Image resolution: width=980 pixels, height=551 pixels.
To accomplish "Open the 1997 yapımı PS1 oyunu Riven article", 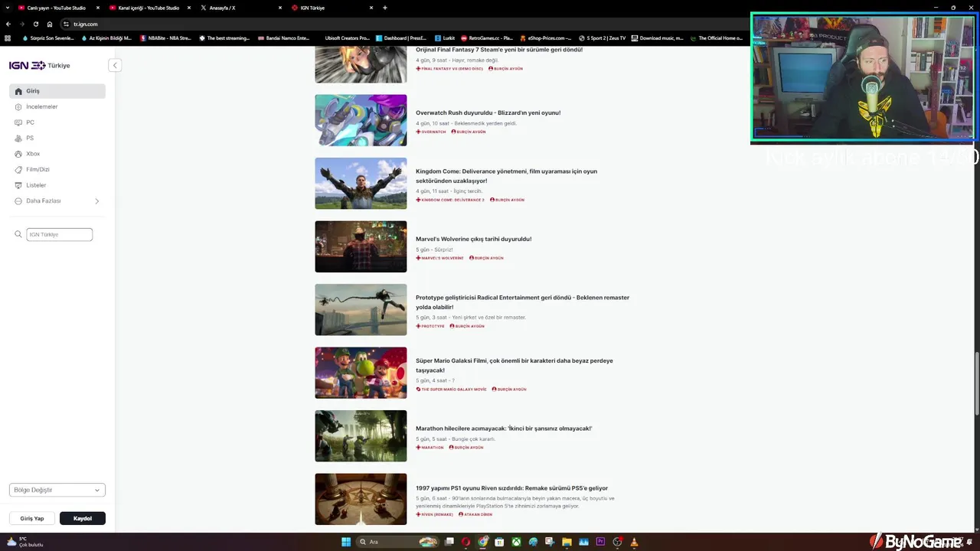I will click(x=511, y=488).
